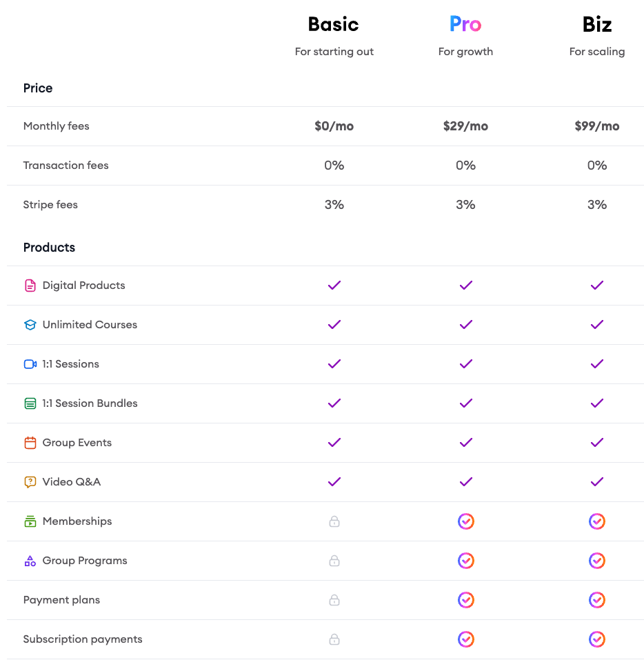Click the Group Programs feature label

tap(85, 561)
